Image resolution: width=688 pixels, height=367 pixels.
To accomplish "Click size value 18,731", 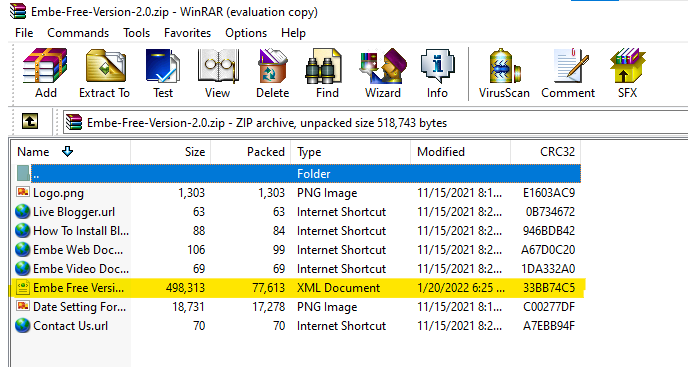I will pos(188,306).
